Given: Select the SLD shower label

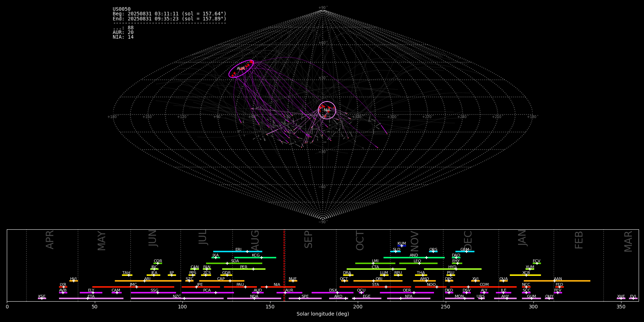Looking at the screenshot, I should [396, 250].
